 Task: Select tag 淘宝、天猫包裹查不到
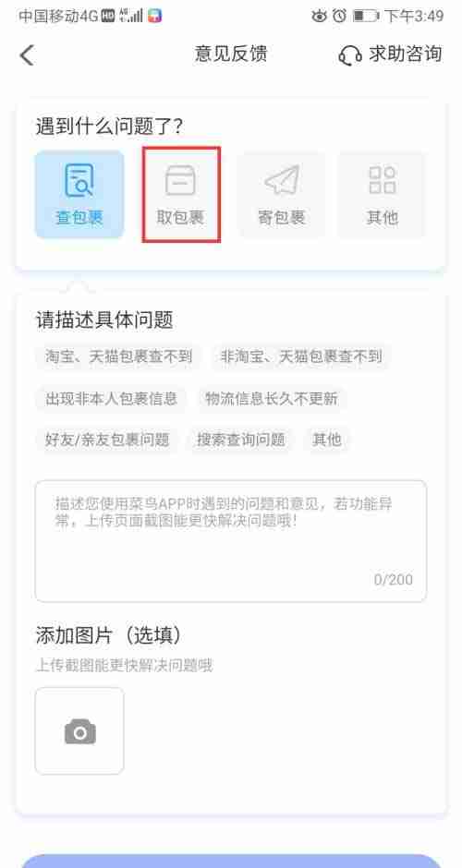118,356
